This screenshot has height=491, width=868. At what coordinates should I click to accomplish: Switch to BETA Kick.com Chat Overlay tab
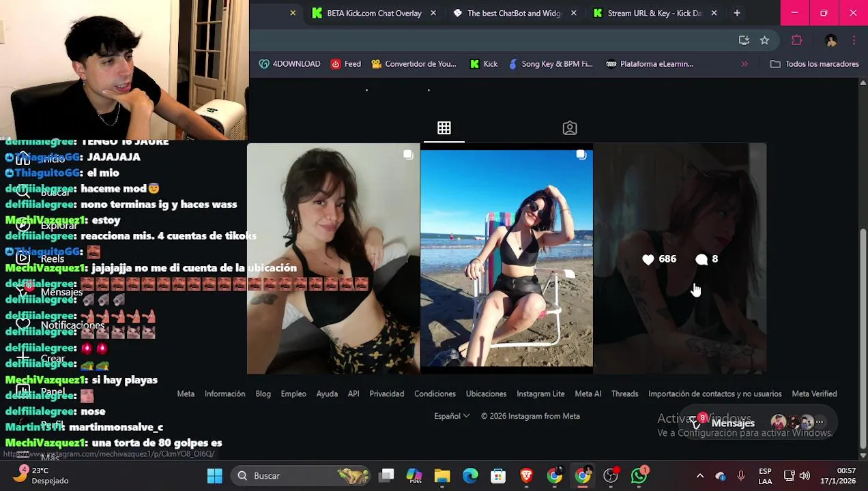pyautogui.click(x=374, y=13)
